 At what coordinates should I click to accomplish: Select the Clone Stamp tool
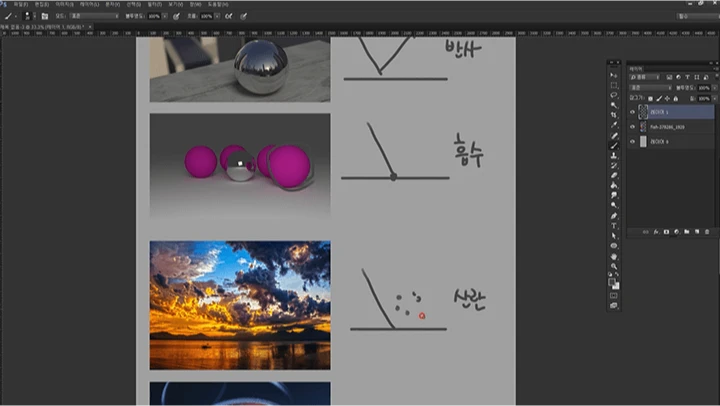[x=614, y=156]
